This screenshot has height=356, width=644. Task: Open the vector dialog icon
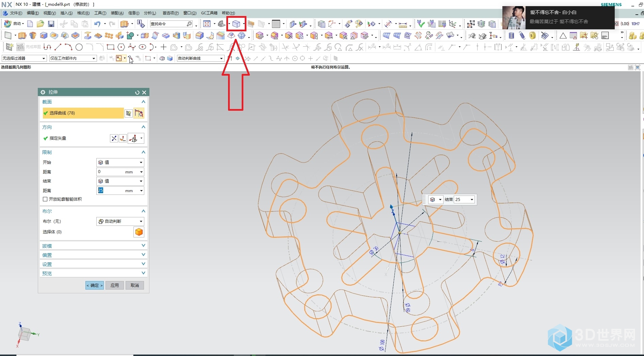[x=123, y=138]
